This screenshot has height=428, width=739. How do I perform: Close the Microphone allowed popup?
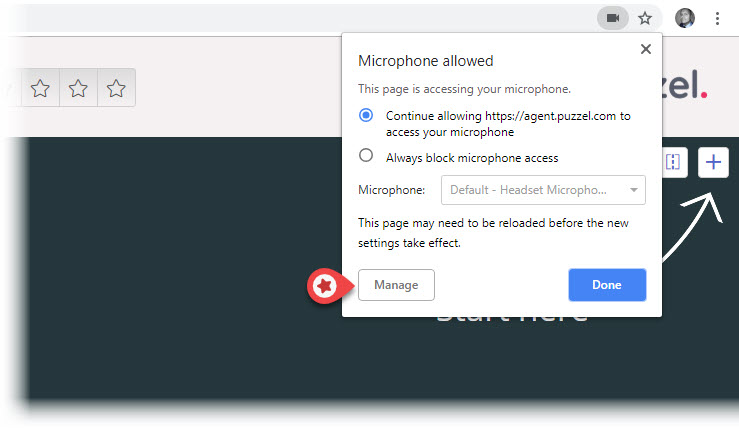(x=645, y=49)
